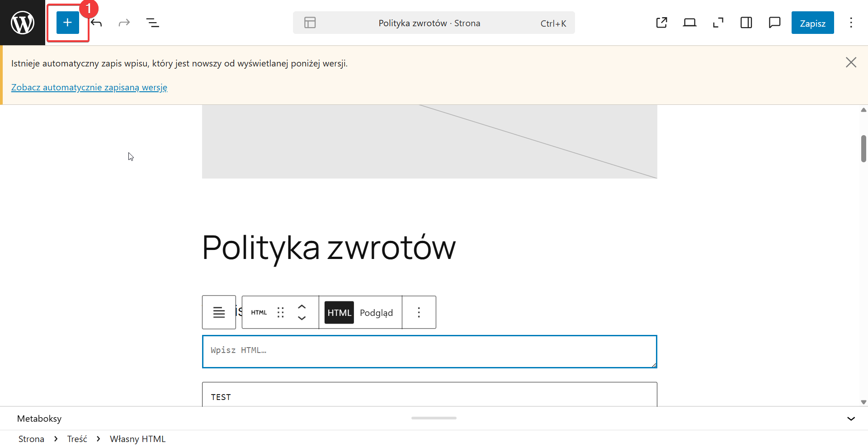Click the metabox panel resize handle
868x447 pixels.
click(x=434, y=418)
